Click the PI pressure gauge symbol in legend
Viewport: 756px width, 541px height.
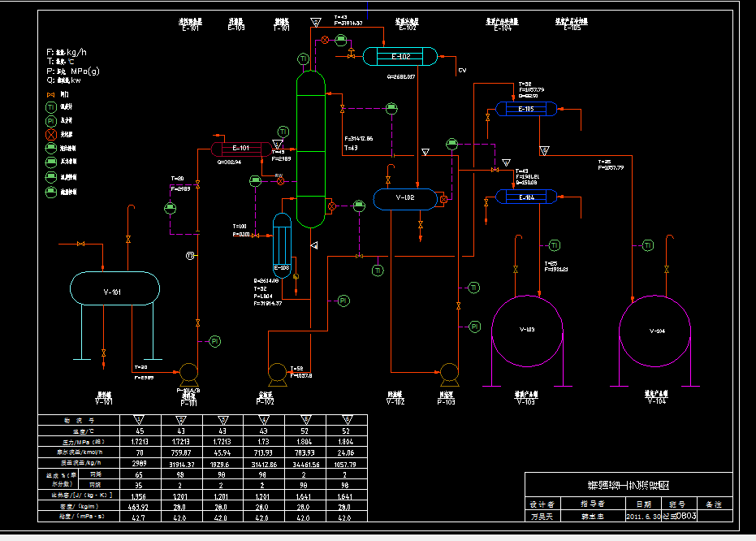[x=51, y=121]
